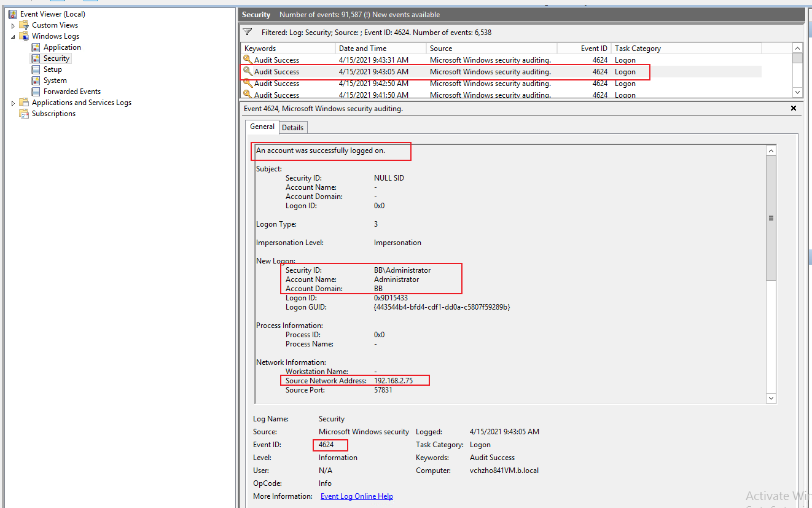Click the Custom Views folder icon
The image size is (812, 508).
click(x=24, y=25)
